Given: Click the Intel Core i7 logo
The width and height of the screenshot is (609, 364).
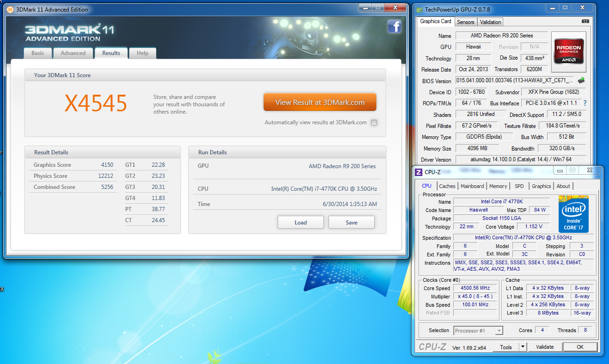Looking at the screenshot, I should tap(573, 214).
